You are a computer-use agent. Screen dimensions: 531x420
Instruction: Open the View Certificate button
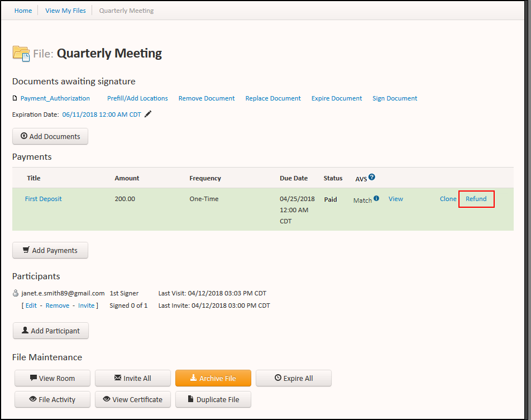132,399
